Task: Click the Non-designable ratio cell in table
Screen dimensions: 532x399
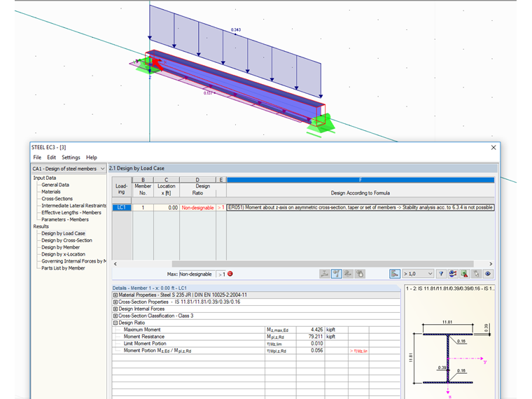Action: [197, 208]
